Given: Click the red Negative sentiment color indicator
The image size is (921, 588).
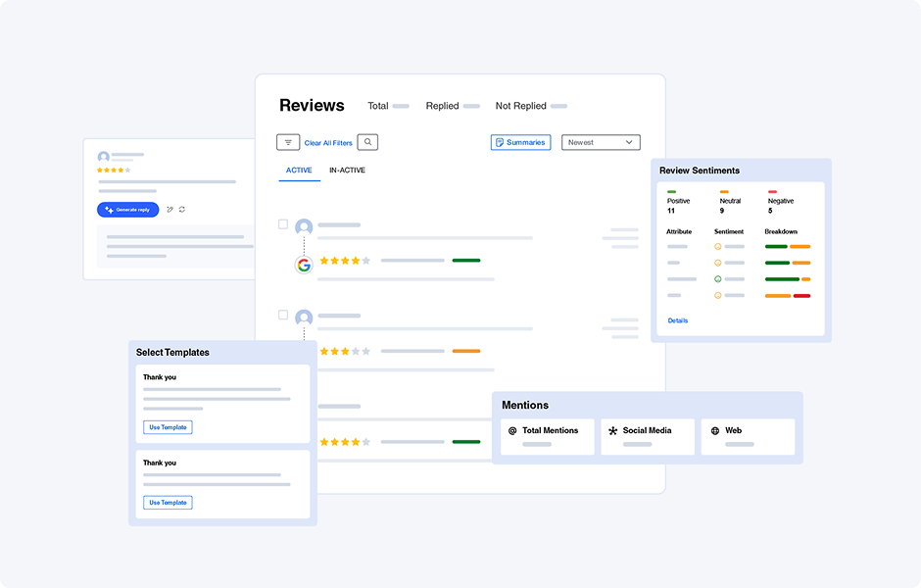Looking at the screenshot, I should [772, 192].
